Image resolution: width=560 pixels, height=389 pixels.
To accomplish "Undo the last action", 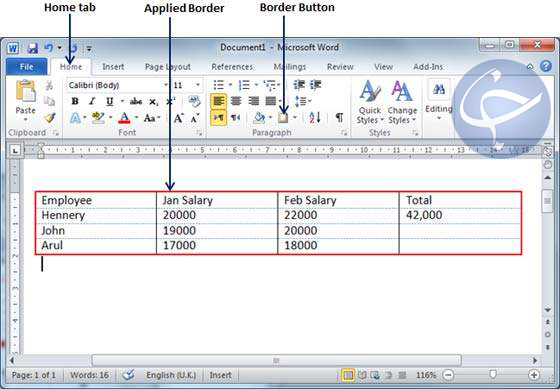I will tap(49, 48).
